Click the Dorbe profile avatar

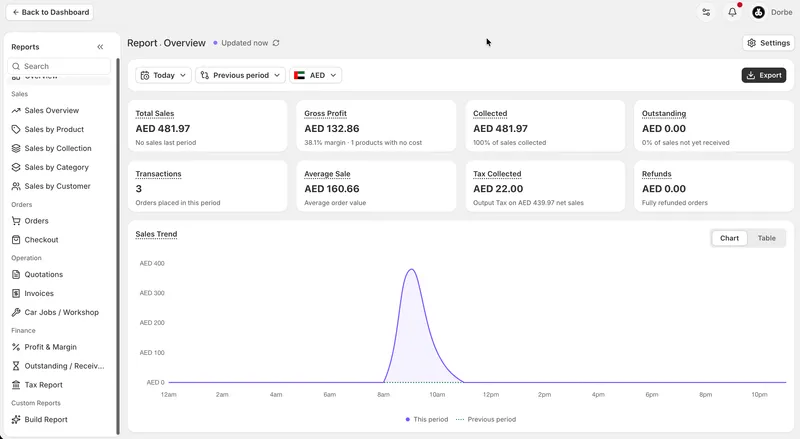tap(758, 12)
